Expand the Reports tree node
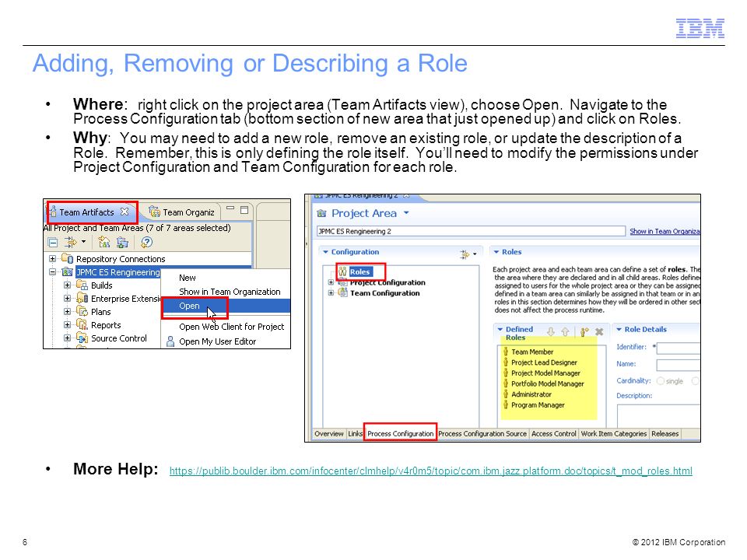 [x=67, y=325]
